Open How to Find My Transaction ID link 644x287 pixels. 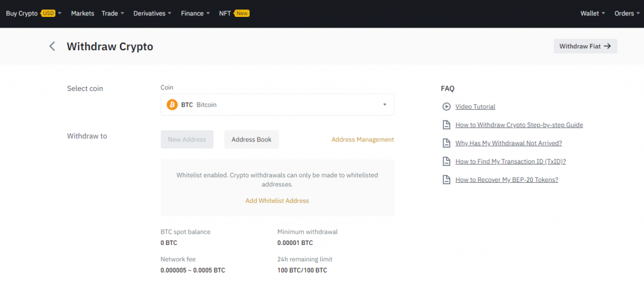coord(511,161)
